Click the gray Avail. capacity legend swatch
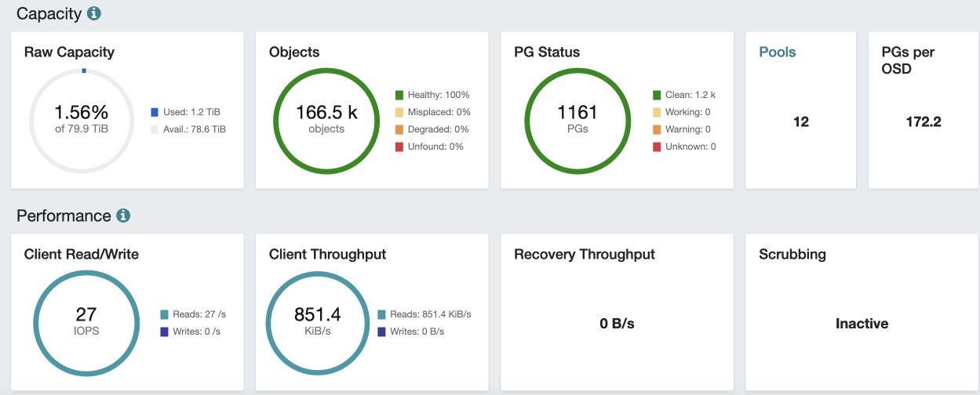The width and height of the screenshot is (980, 395). 155,129
